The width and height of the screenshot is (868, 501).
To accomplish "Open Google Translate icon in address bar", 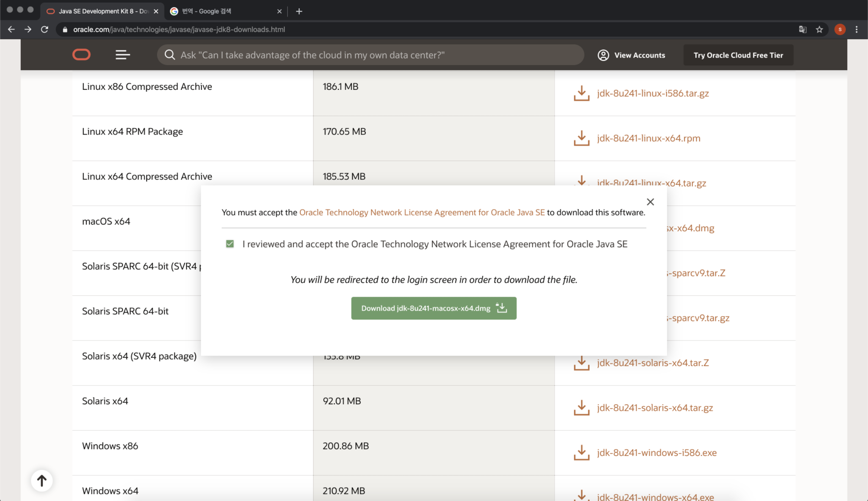I will pos(803,29).
